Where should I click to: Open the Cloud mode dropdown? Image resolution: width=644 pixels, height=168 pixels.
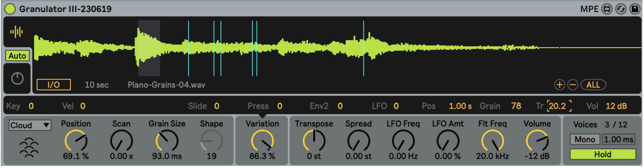30,126
